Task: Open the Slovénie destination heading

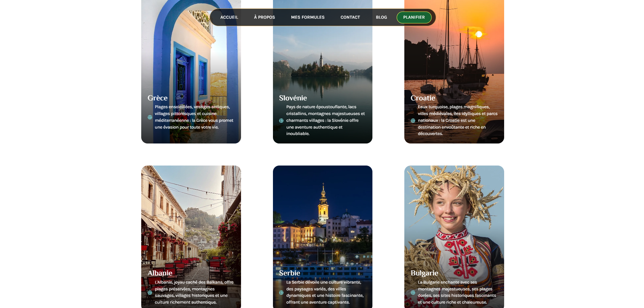Action: 293,98
